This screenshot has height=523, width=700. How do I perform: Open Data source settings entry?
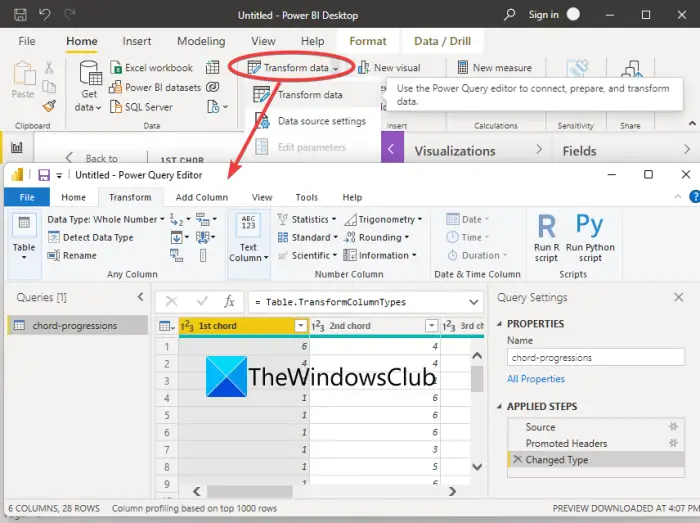click(x=311, y=121)
